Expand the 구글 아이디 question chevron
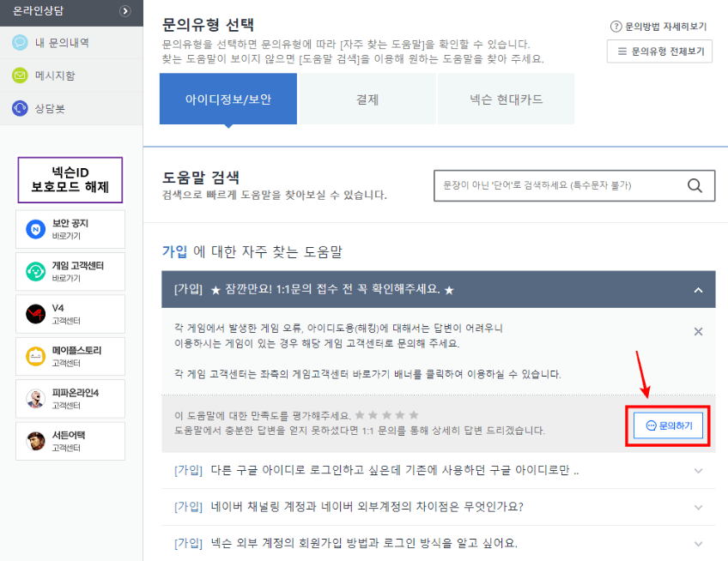 coord(698,471)
